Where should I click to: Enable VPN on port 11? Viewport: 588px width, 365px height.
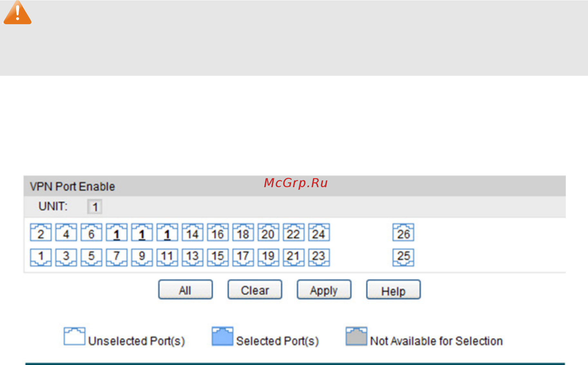click(x=167, y=257)
